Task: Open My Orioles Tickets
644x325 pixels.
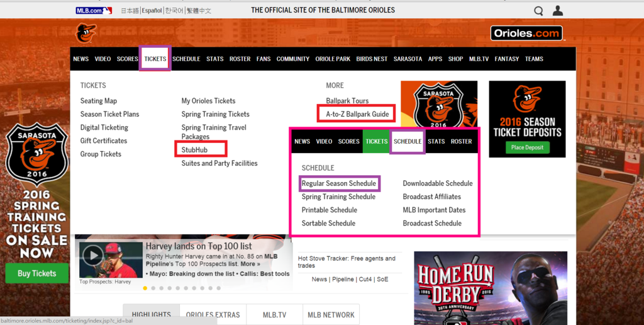Action: [x=208, y=101]
